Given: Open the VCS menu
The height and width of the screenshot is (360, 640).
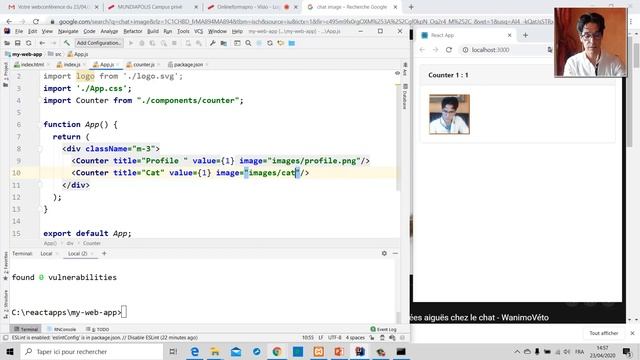Looking at the screenshot, I should pyautogui.click(x=198, y=31).
